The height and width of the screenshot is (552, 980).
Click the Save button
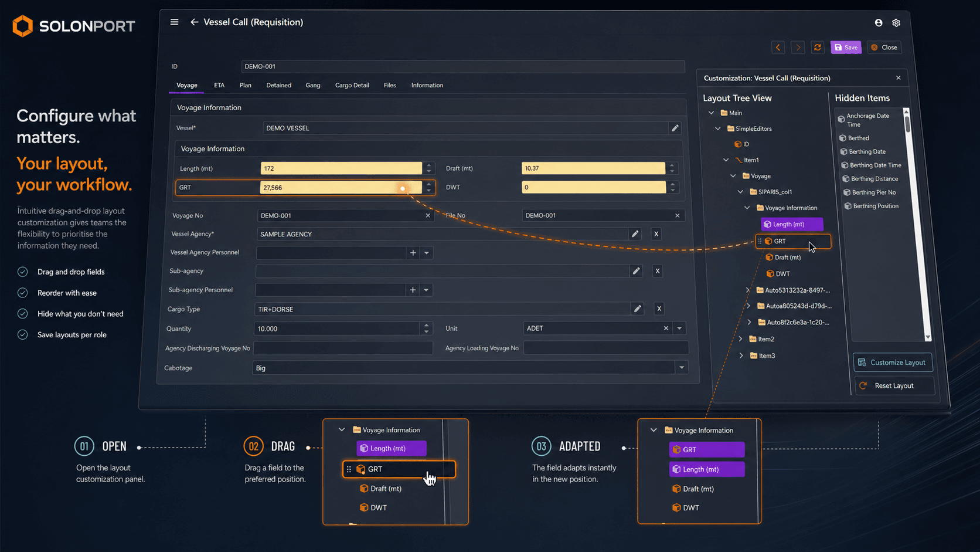(x=846, y=48)
